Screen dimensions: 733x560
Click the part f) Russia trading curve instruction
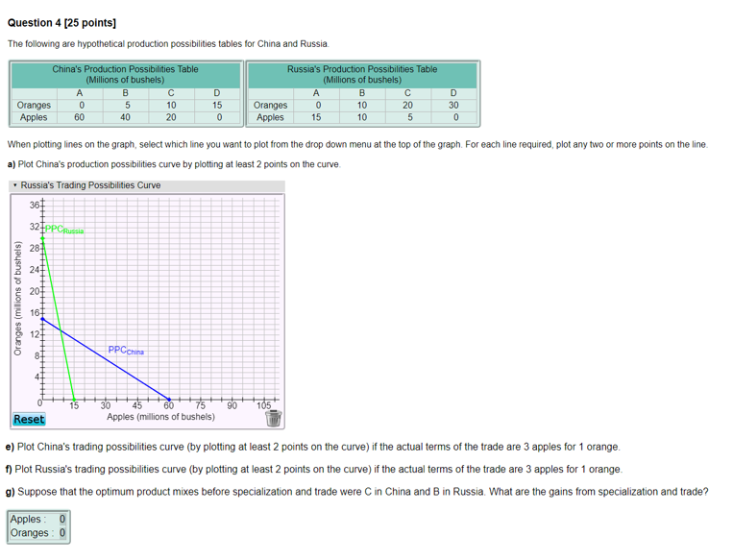314,470
